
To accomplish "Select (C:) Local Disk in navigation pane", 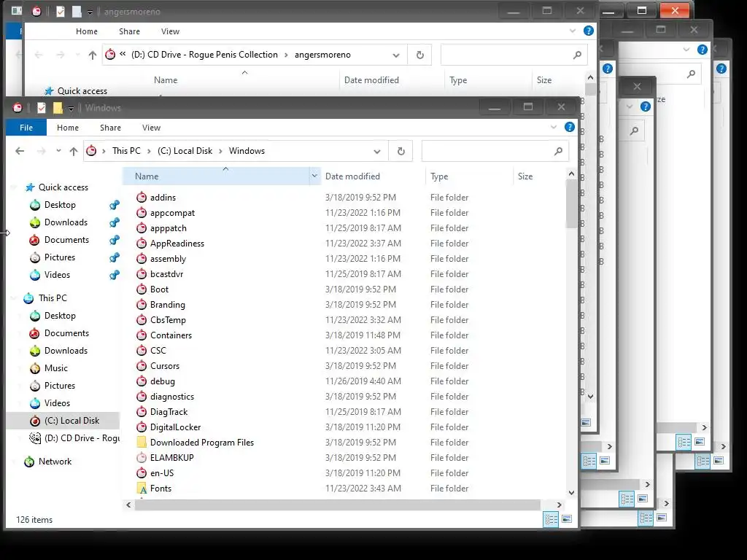I will click(72, 421).
